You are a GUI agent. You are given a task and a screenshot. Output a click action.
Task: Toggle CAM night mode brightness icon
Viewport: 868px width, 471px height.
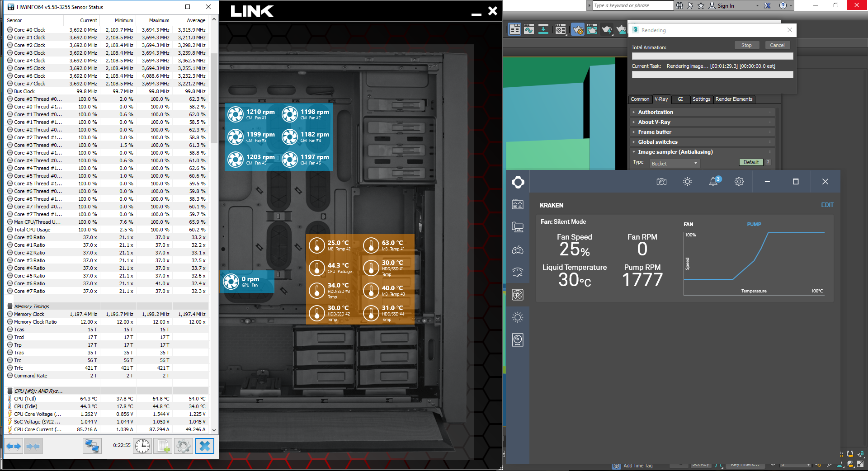point(687,182)
